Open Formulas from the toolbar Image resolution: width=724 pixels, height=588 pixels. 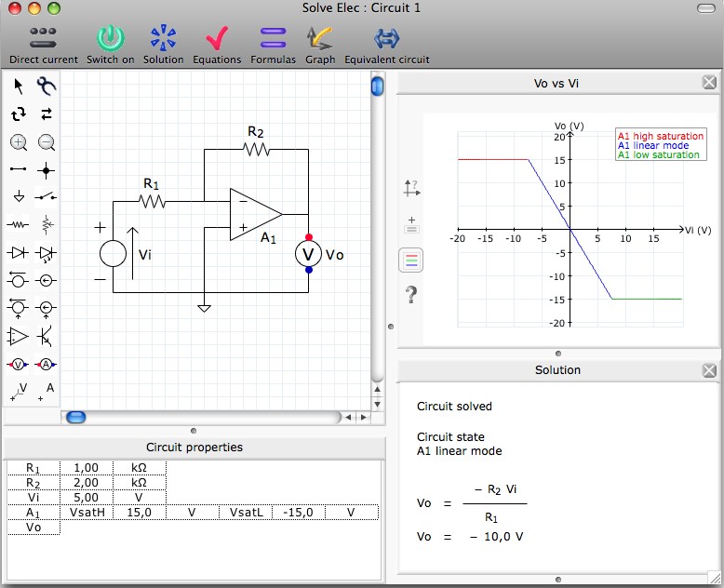(x=273, y=46)
